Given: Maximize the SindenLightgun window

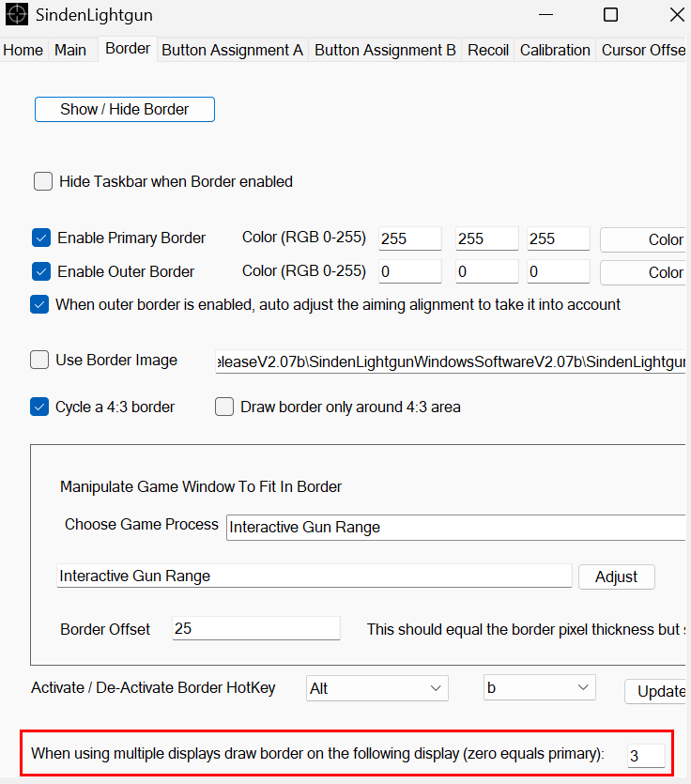Looking at the screenshot, I should [x=610, y=14].
